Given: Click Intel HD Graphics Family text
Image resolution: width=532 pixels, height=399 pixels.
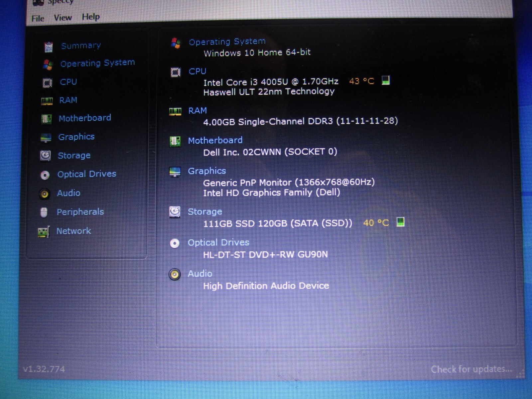Looking at the screenshot, I should (x=271, y=193).
